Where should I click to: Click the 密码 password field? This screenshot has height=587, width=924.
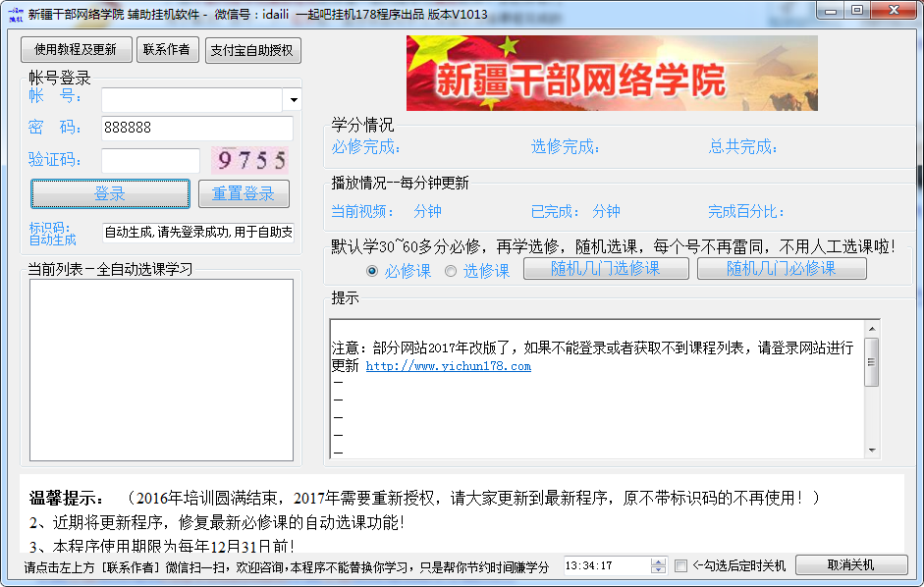point(197,128)
